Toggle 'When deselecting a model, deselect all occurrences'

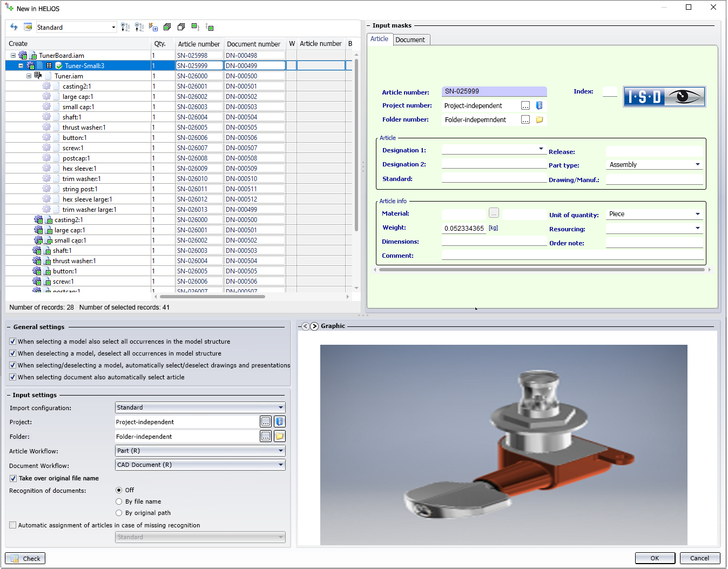[13, 353]
